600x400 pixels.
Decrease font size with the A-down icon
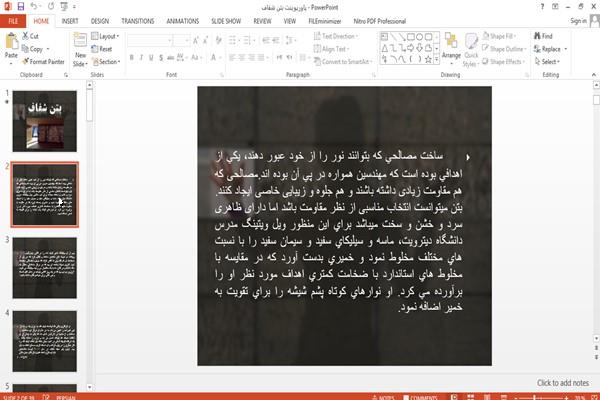tap(206, 40)
